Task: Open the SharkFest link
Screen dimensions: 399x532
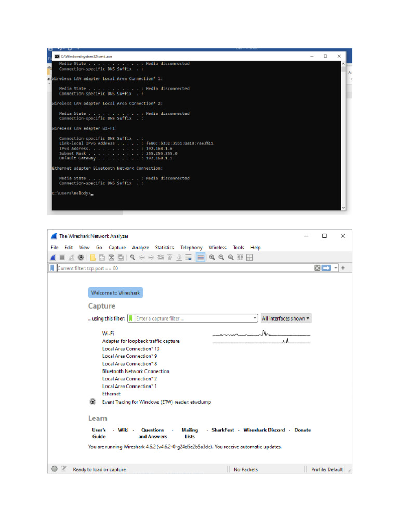Action: 223,430
